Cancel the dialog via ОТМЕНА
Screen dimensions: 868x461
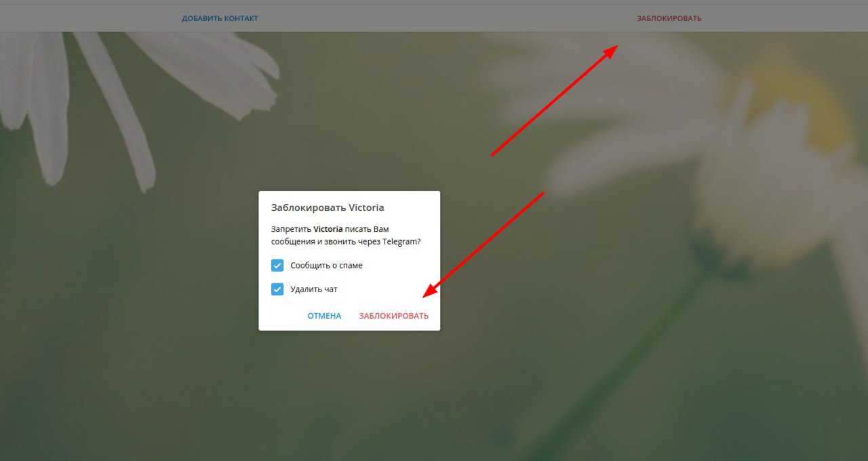[x=324, y=316]
